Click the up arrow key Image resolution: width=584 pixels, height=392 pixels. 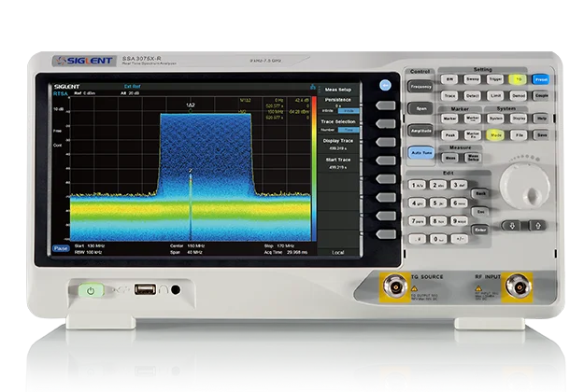(x=537, y=226)
